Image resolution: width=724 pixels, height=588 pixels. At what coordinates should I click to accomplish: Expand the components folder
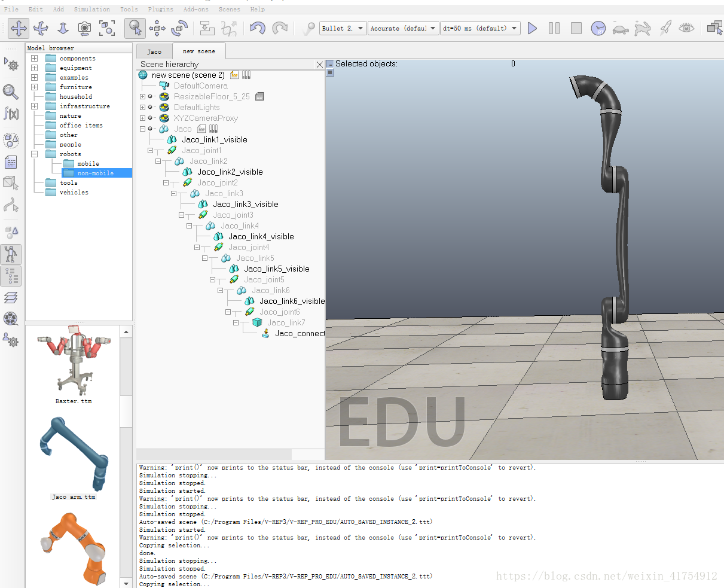(x=34, y=58)
